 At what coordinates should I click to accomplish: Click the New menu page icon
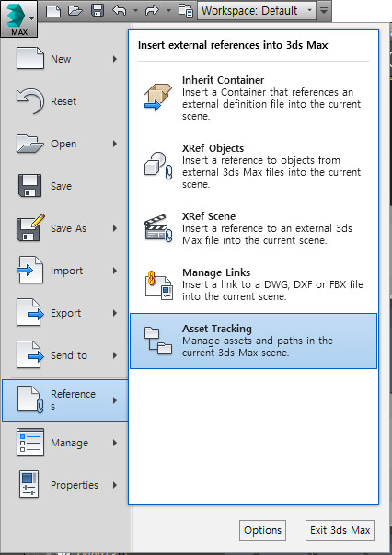point(30,58)
